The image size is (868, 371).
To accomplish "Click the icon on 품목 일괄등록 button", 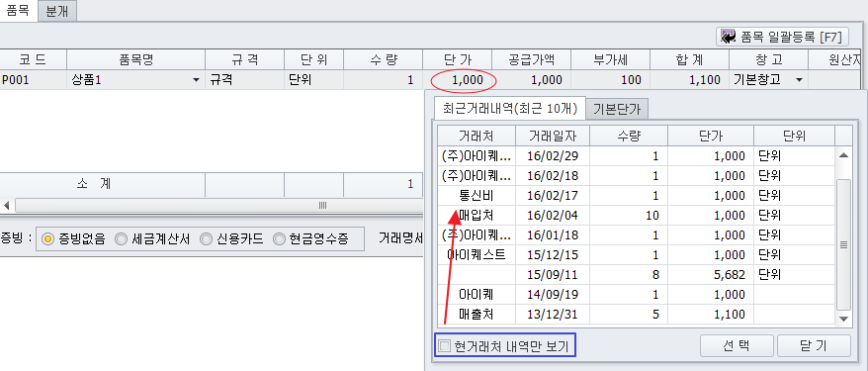I will coord(728,38).
